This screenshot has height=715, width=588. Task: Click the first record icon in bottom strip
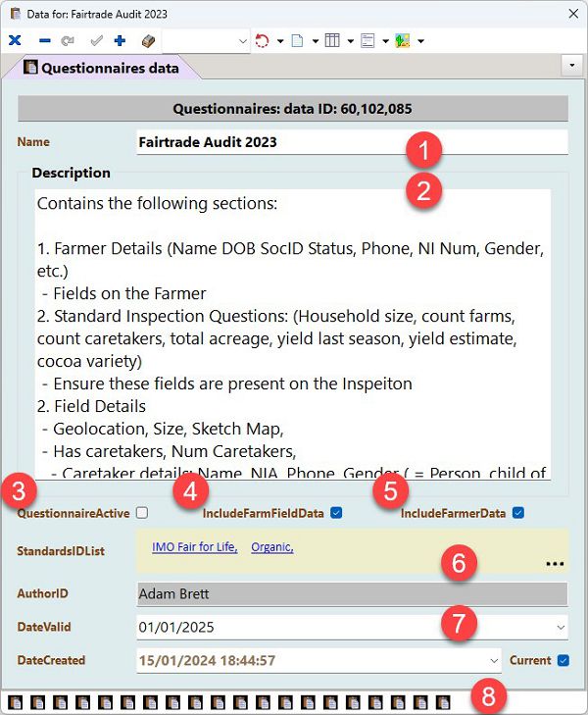(x=16, y=702)
